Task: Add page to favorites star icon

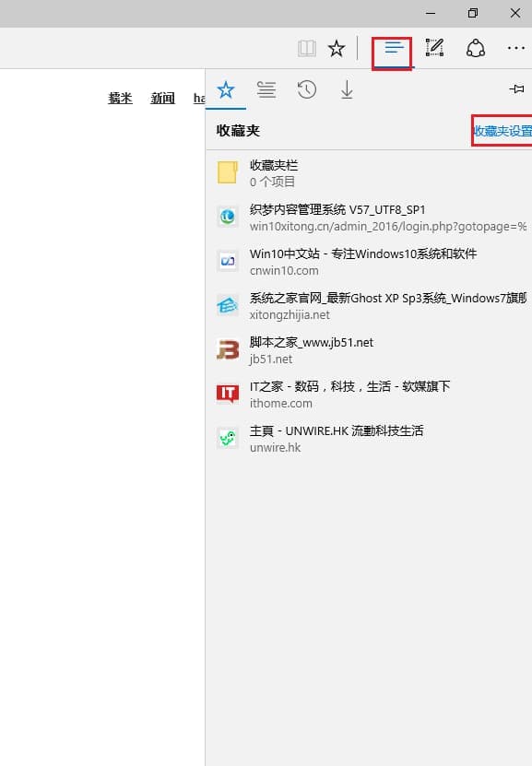Action: [x=337, y=48]
